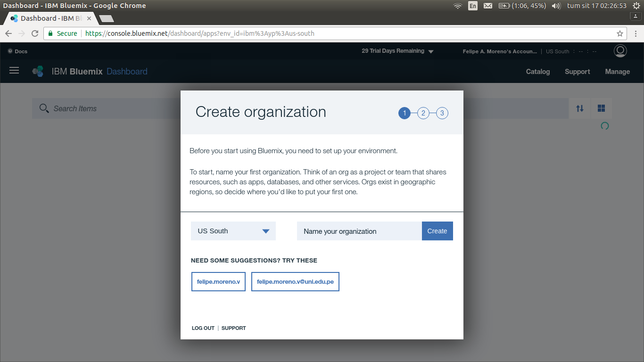Click the battery status indicator
The height and width of the screenshot is (362, 644).
pos(522,6)
